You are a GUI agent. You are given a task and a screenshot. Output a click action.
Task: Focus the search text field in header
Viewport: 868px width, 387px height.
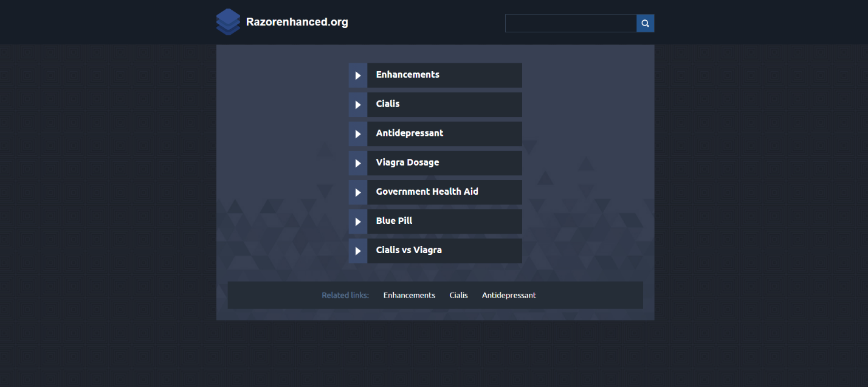click(570, 23)
